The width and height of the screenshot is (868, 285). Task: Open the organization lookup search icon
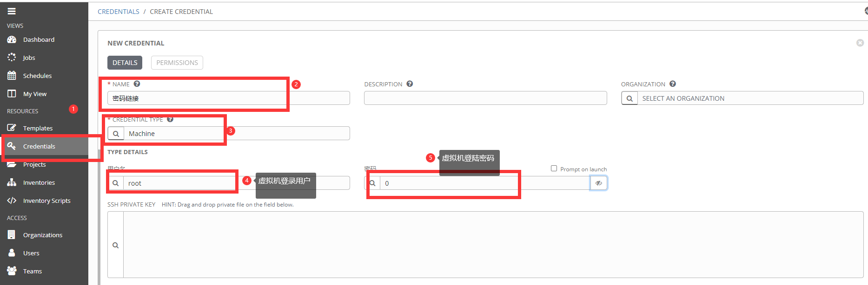tap(629, 98)
